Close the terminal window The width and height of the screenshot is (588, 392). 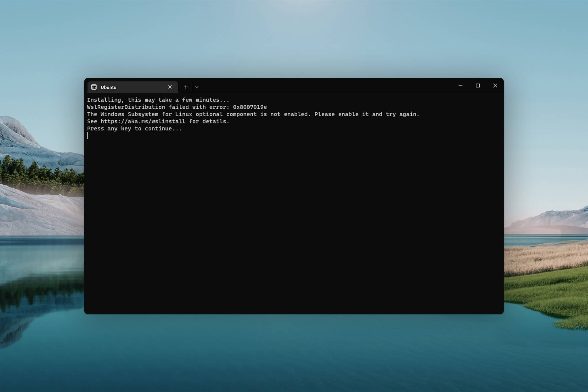pos(495,85)
